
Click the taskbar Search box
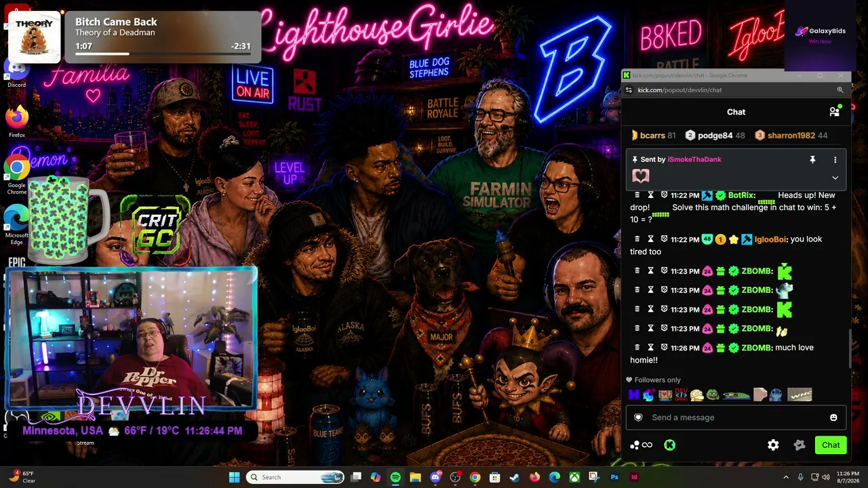[x=295, y=477]
